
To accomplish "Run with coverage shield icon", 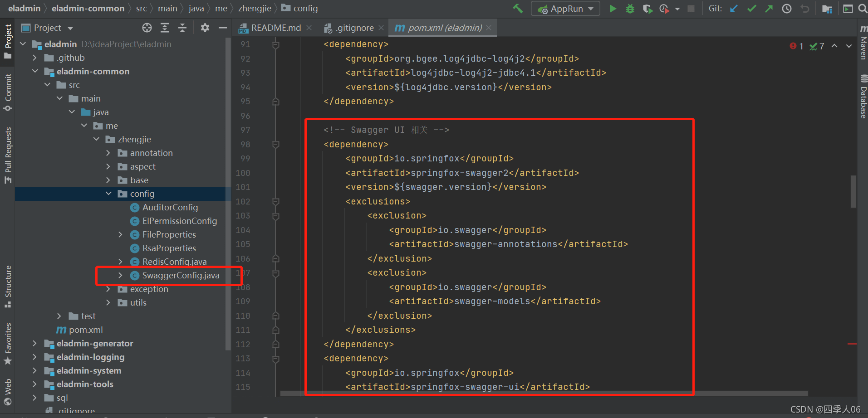I will (x=647, y=9).
